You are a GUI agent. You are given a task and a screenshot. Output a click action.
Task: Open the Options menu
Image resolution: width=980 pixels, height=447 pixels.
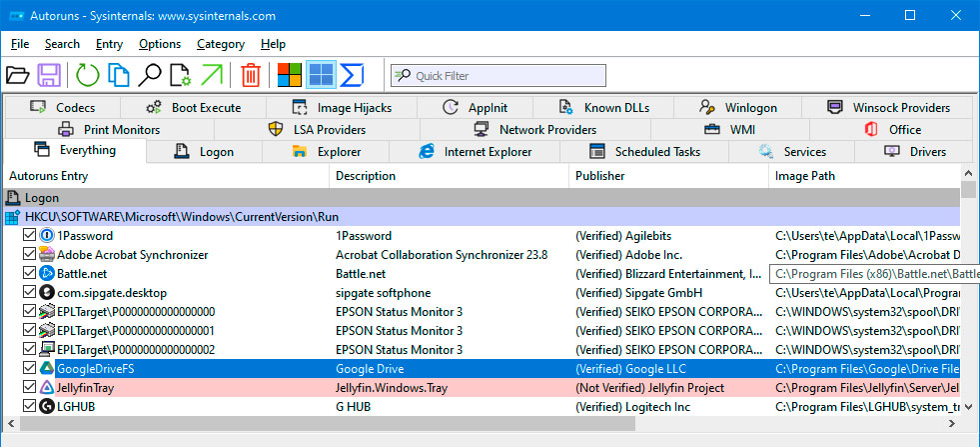point(160,44)
